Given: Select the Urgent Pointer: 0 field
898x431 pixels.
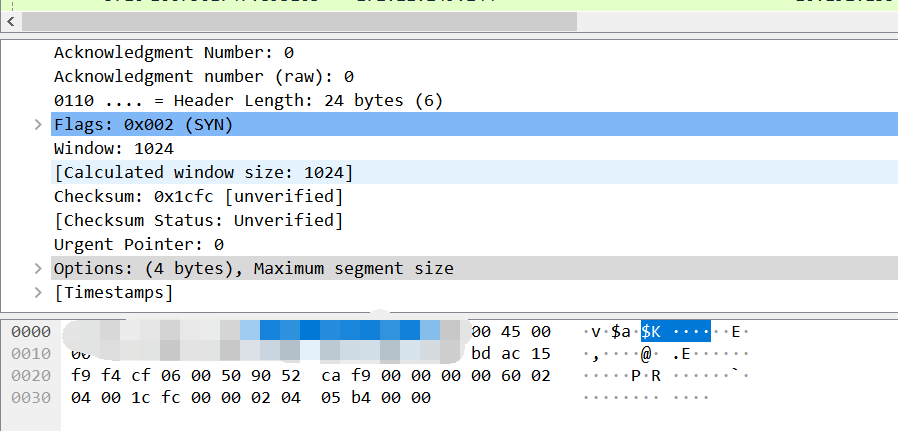Looking at the screenshot, I should [x=138, y=245].
